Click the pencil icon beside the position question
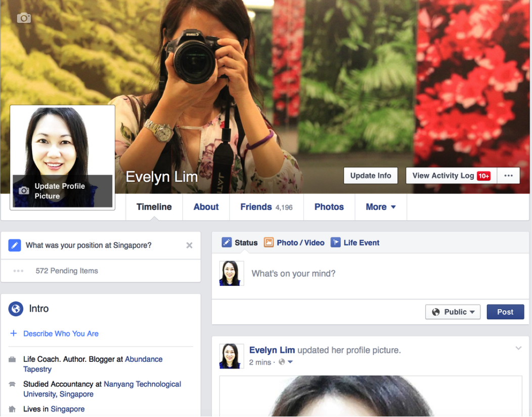The width and height of the screenshot is (532, 417). pyautogui.click(x=15, y=245)
